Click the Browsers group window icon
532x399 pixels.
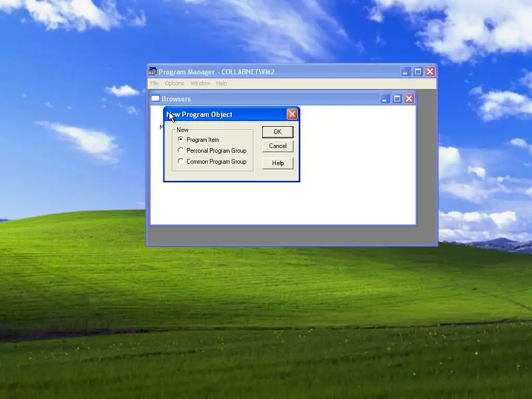tap(155, 98)
